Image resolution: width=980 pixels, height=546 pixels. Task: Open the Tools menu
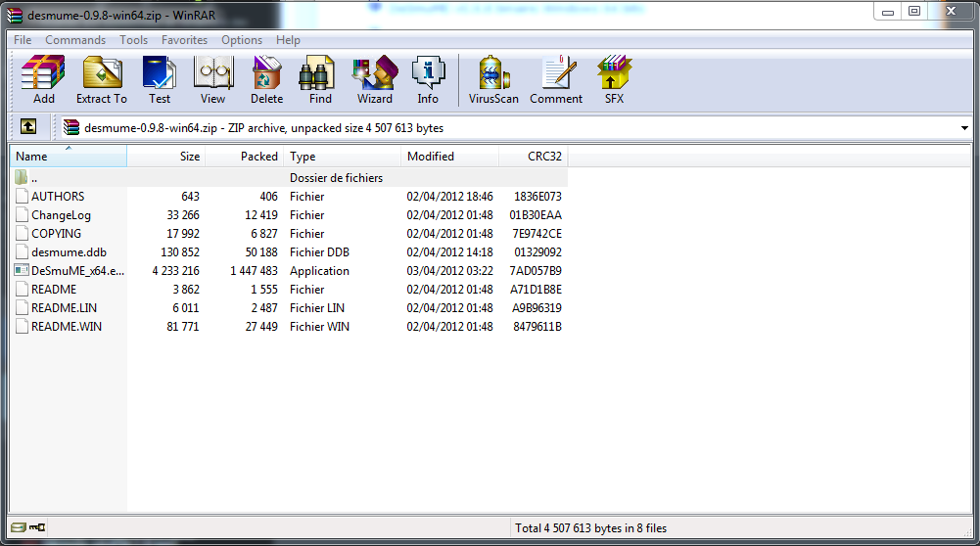point(134,40)
